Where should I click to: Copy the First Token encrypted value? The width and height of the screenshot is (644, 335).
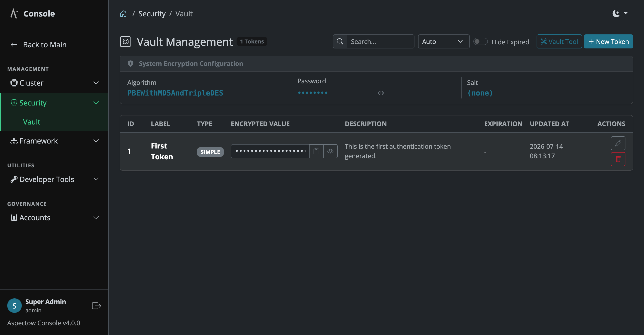click(x=316, y=151)
